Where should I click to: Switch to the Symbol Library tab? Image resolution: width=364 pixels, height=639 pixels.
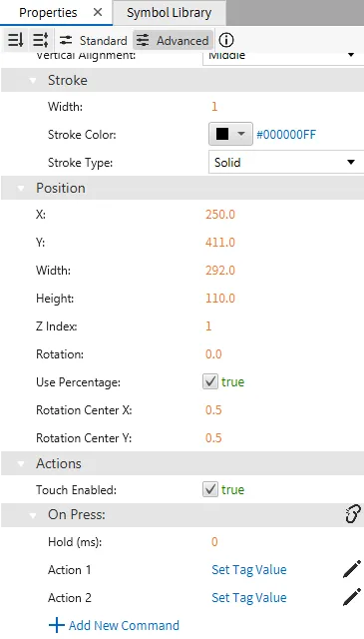pos(169,13)
